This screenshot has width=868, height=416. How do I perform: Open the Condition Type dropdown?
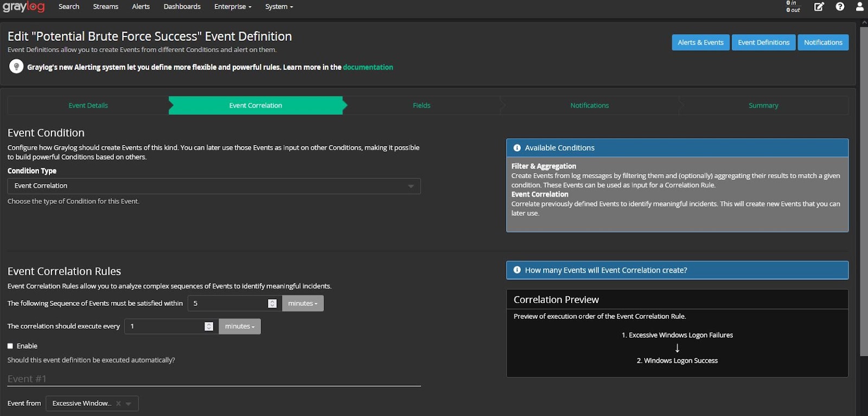pos(214,186)
